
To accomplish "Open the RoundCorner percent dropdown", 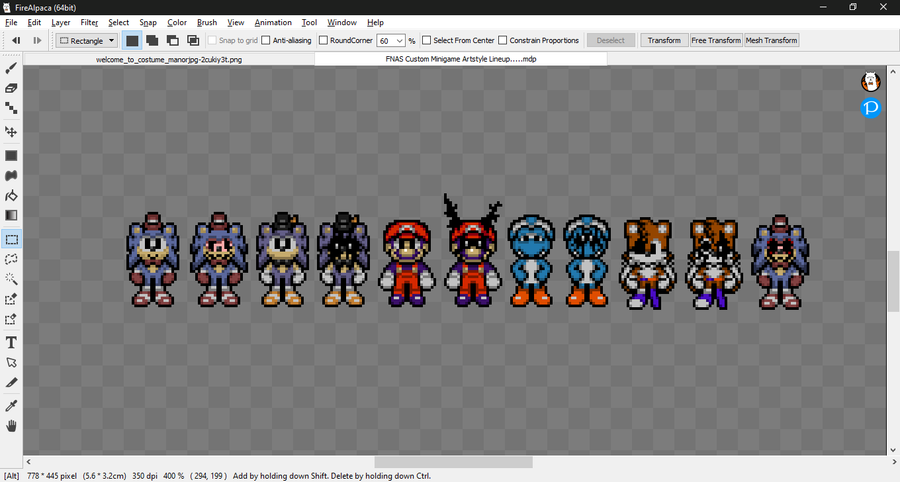I will pyautogui.click(x=399, y=41).
